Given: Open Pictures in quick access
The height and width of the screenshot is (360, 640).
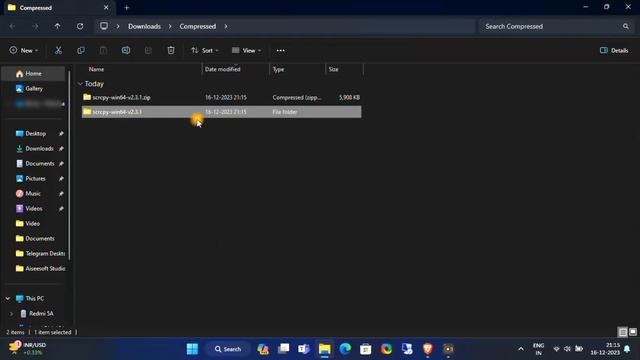Looking at the screenshot, I should pos(35,179).
